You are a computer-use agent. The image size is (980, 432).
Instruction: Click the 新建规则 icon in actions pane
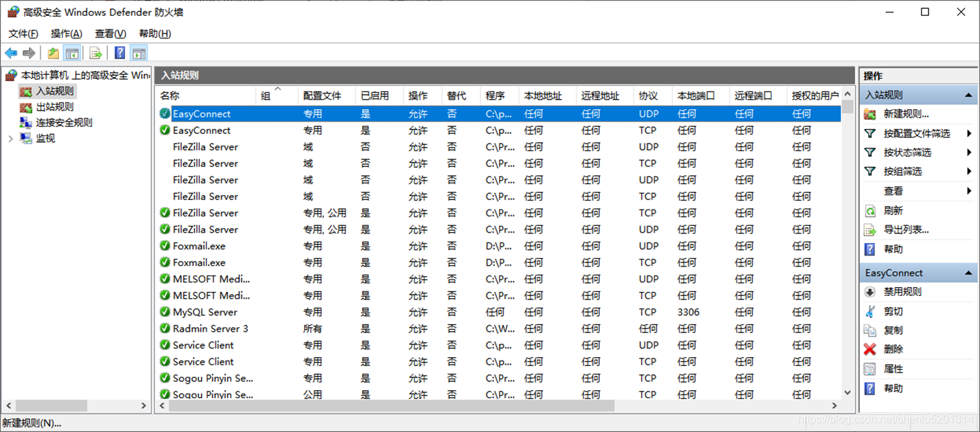(x=870, y=114)
